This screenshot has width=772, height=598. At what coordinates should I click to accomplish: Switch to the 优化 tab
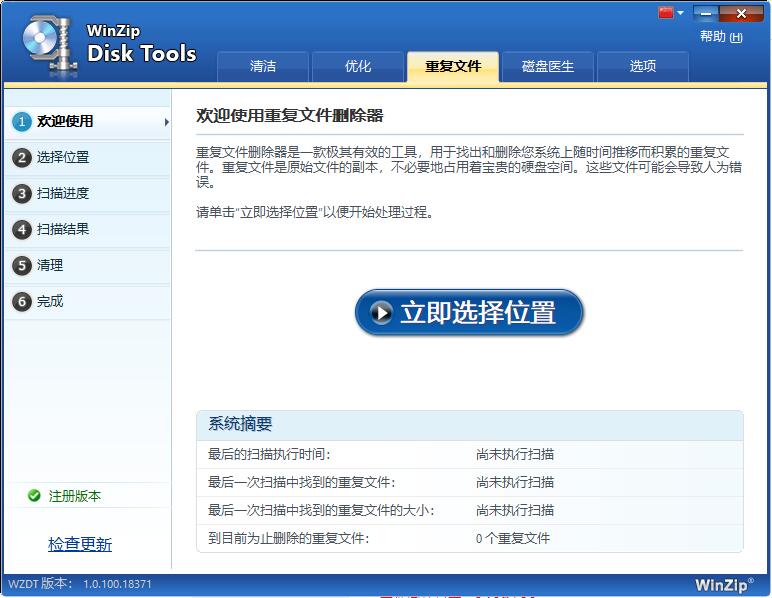pos(357,66)
